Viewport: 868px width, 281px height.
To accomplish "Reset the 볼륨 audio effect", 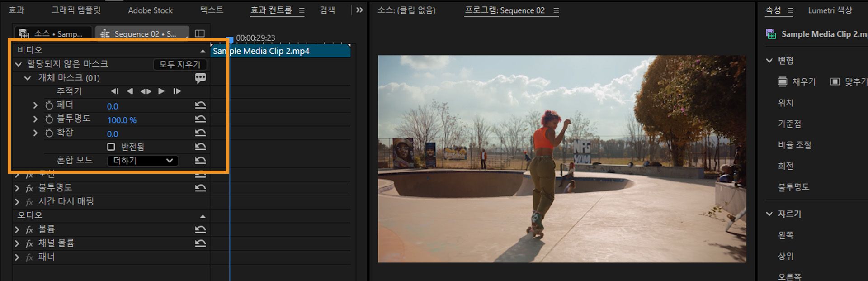I will click(200, 229).
